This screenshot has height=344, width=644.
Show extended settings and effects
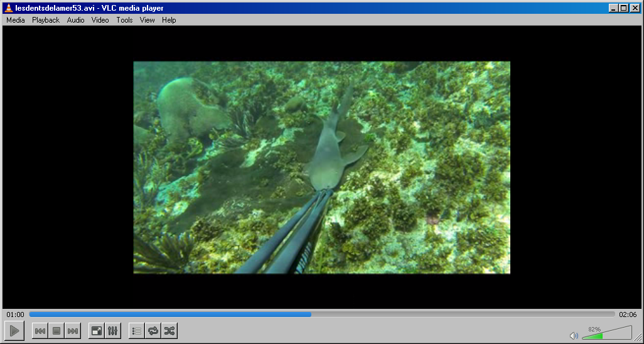(x=113, y=331)
